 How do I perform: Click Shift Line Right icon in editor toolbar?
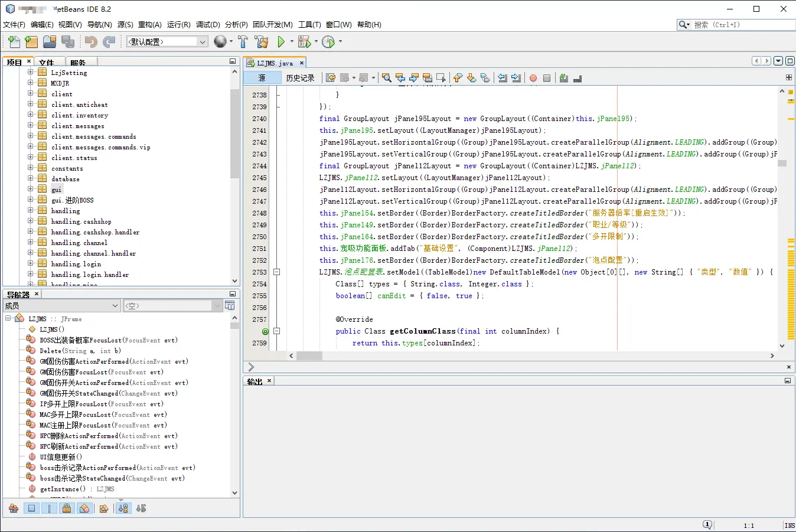516,78
